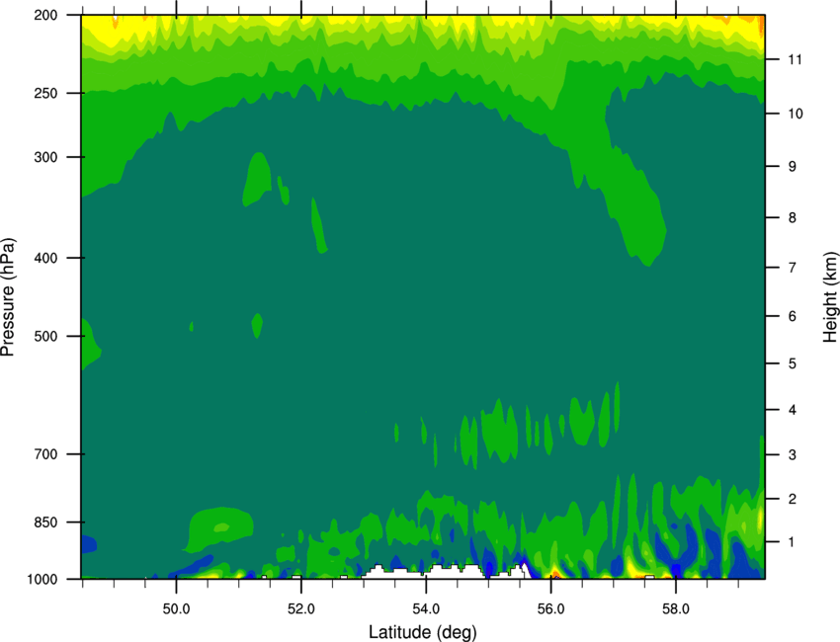The image size is (840, 642).
Task: Click the 'Height (km)' axis title
Action: 830,297
